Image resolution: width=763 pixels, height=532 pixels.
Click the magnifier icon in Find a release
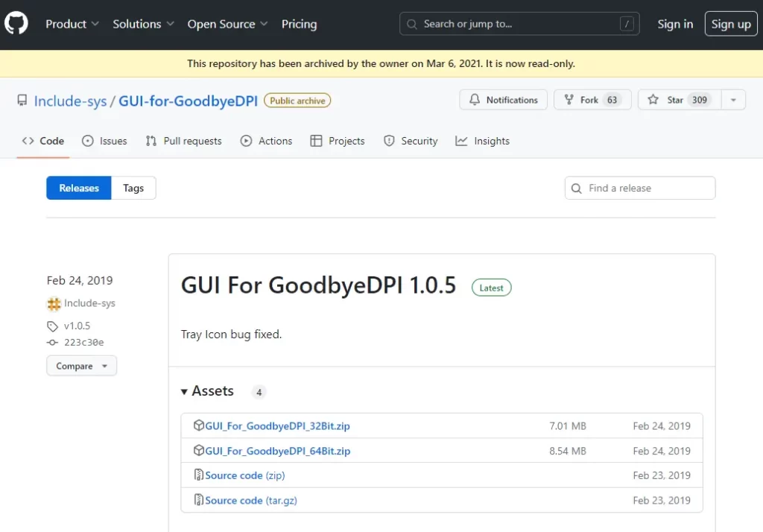pos(576,189)
